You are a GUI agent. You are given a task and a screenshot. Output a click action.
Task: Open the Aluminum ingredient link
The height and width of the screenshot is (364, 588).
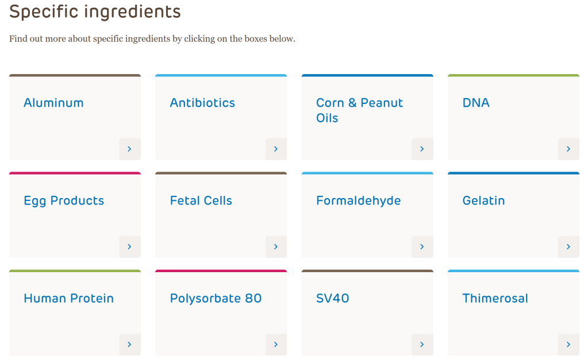53,103
